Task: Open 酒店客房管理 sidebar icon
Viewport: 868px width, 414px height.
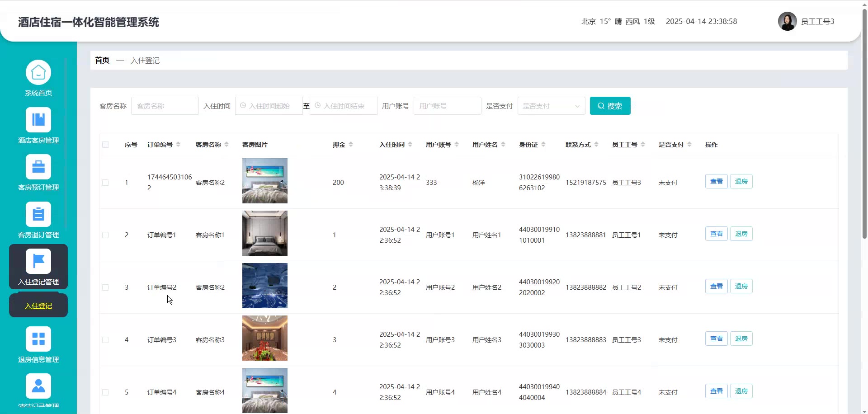Action: point(38,120)
